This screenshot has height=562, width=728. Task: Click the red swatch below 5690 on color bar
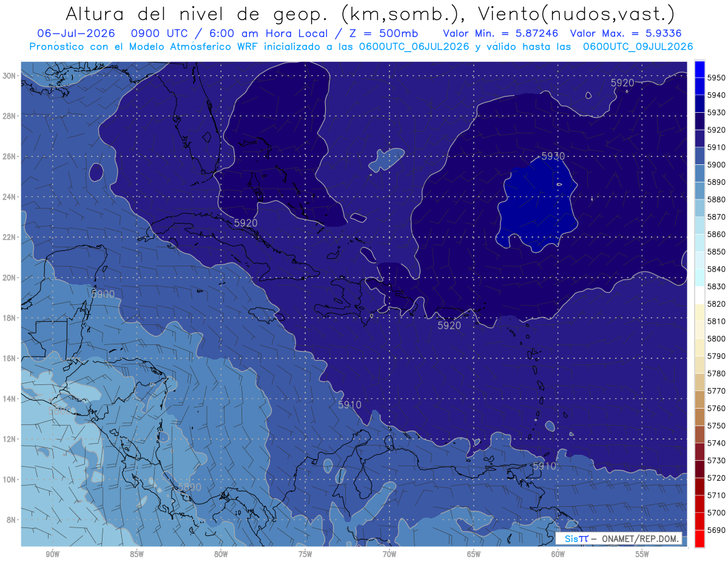tap(699, 538)
